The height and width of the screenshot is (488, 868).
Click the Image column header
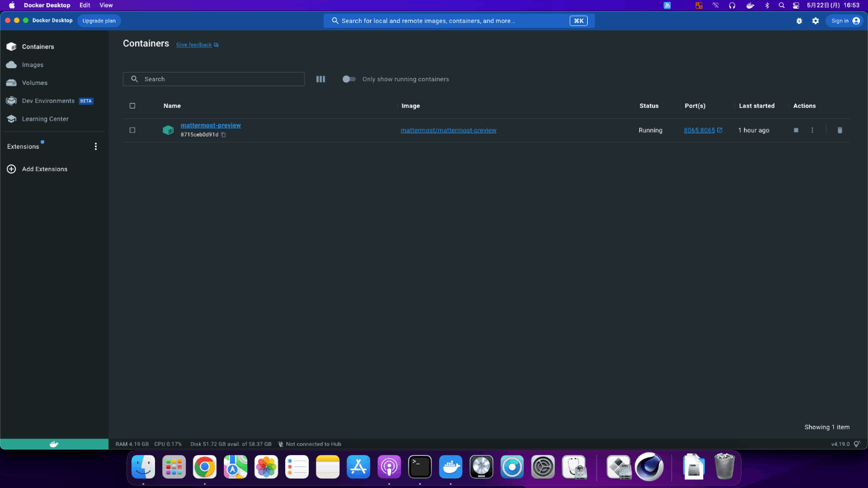coord(410,105)
